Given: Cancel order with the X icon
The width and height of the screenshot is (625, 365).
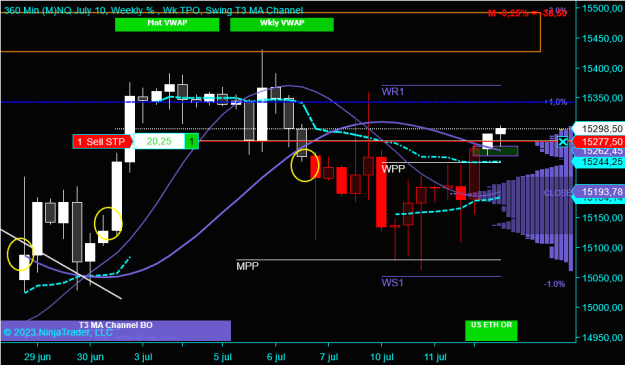Looking at the screenshot, I should point(562,141).
